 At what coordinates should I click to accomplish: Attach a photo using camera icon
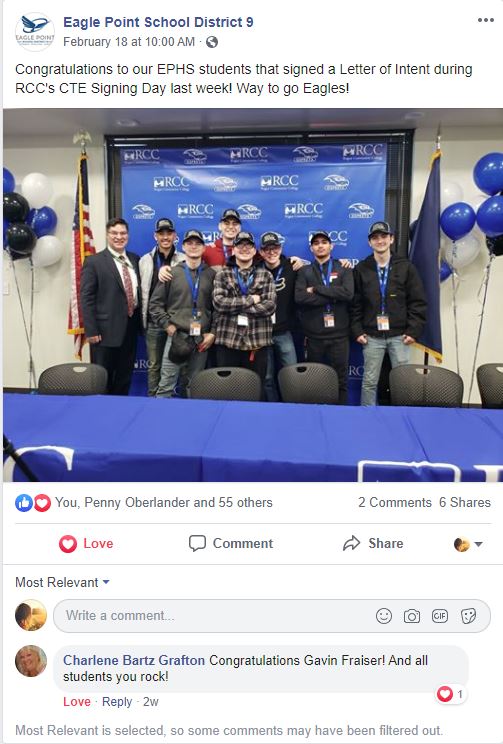(x=411, y=616)
